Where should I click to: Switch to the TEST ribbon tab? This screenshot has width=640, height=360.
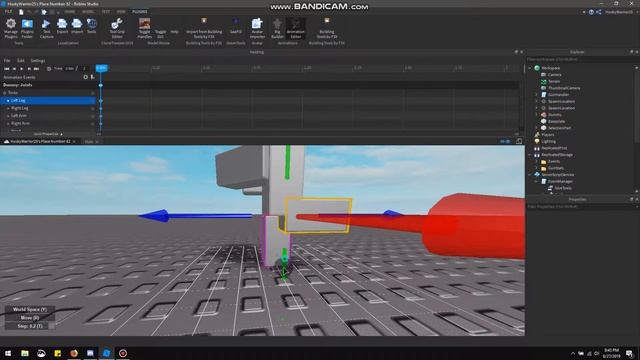(x=106, y=11)
